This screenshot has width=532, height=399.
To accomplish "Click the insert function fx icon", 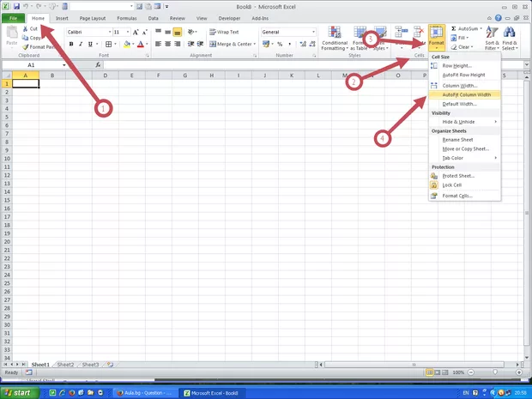I will point(98,64).
